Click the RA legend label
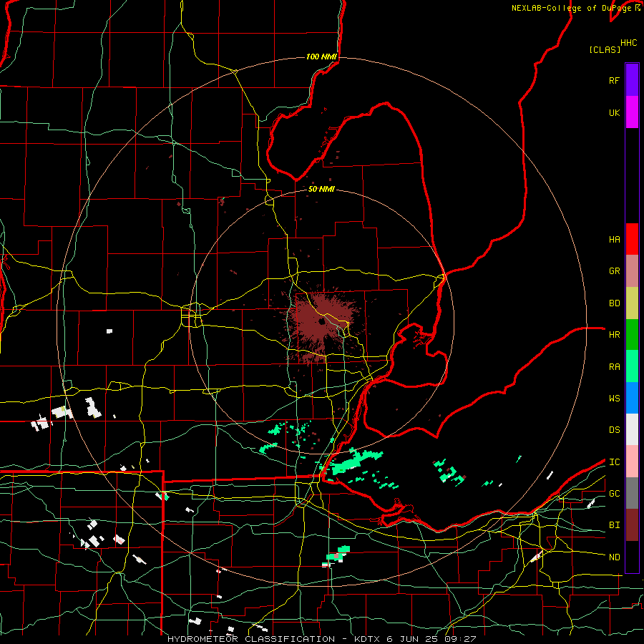This screenshot has width=644, height=644. coord(614,367)
